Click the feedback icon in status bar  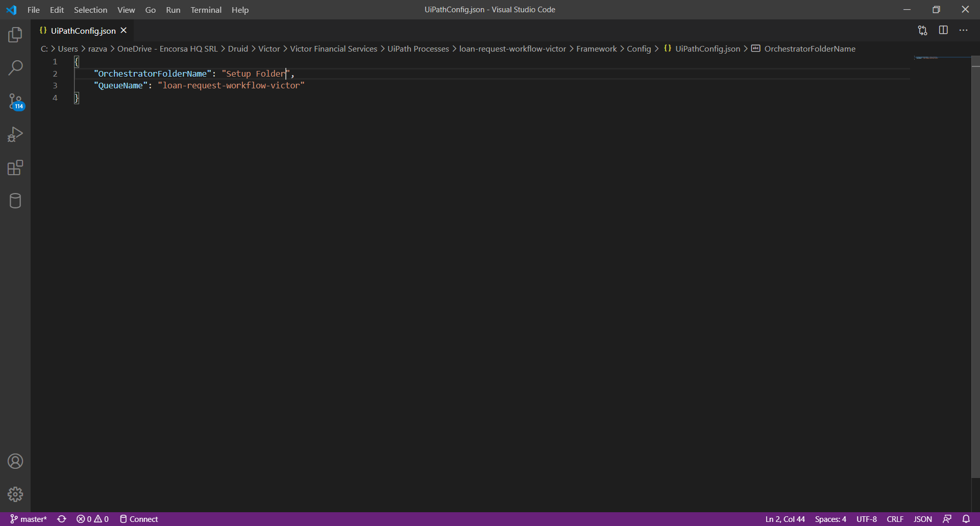coord(947,519)
